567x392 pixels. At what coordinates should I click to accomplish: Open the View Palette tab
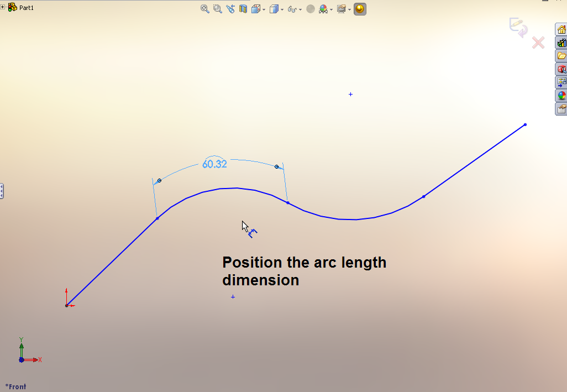point(561,82)
